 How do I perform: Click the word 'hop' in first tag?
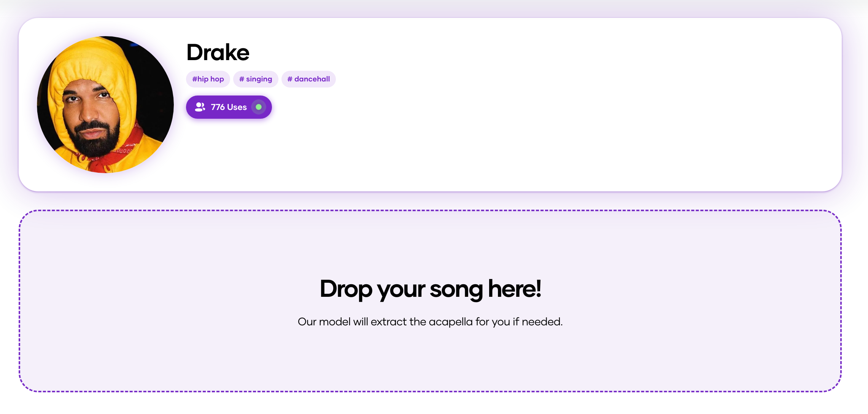pyautogui.click(x=217, y=79)
